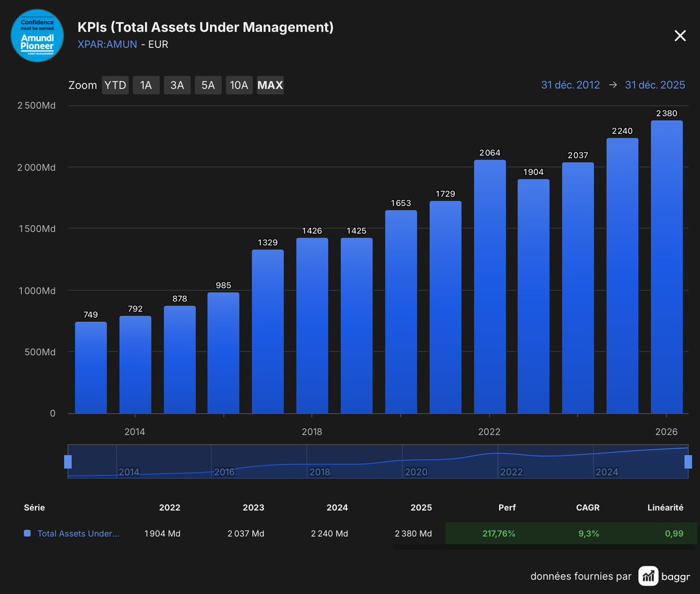Screen dimensions: 700x594
Task: Open the start date 31 déc. 2012
Action: click(x=570, y=85)
